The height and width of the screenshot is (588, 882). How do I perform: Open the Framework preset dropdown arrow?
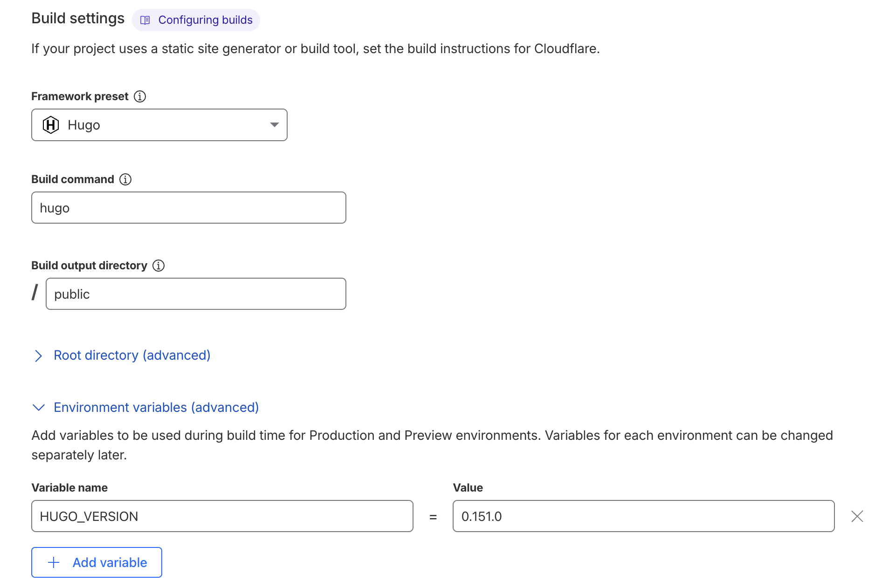(274, 125)
